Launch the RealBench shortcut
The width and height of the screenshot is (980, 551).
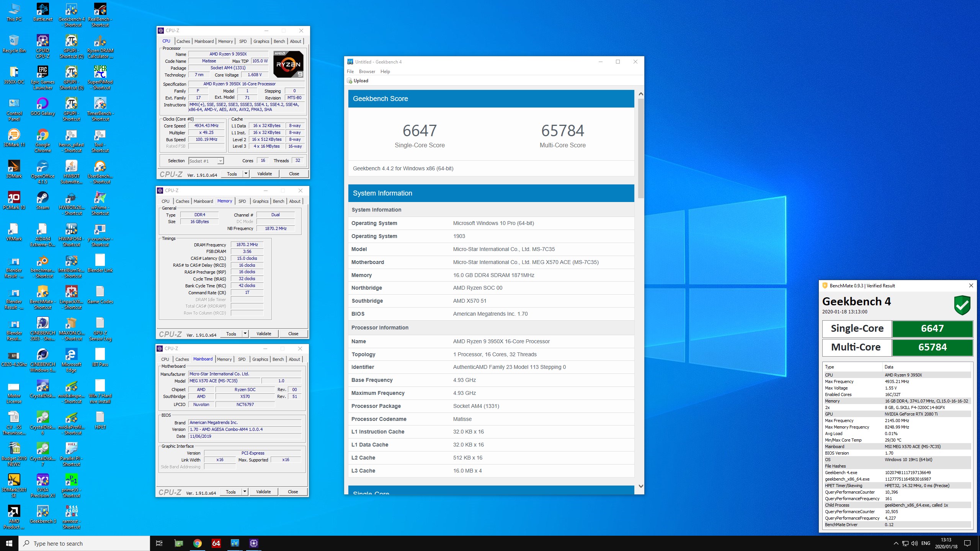tap(100, 15)
